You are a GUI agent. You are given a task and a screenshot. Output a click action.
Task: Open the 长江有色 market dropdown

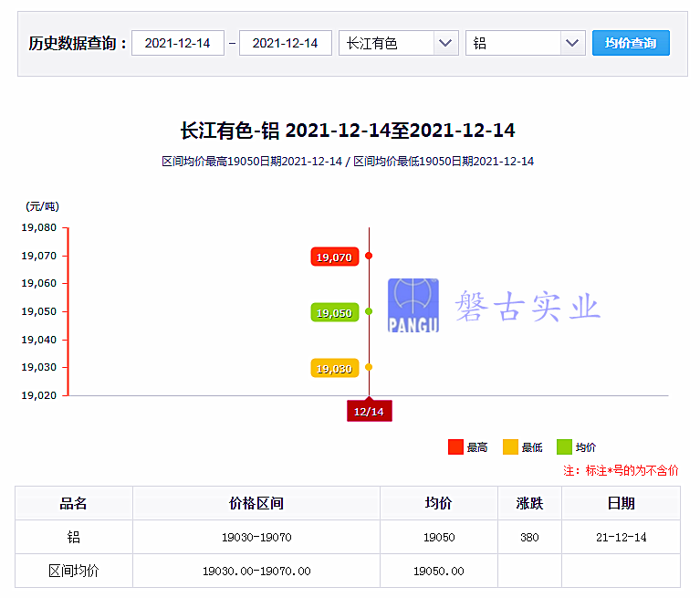click(x=399, y=43)
